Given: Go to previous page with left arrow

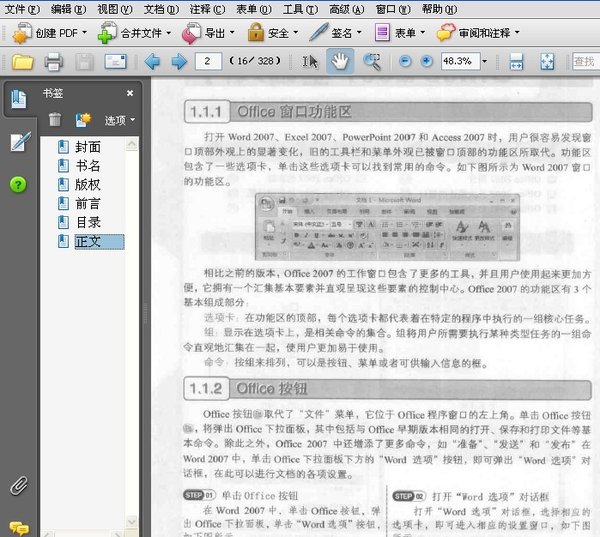Looking at the screenshot, I should [152, 62].
